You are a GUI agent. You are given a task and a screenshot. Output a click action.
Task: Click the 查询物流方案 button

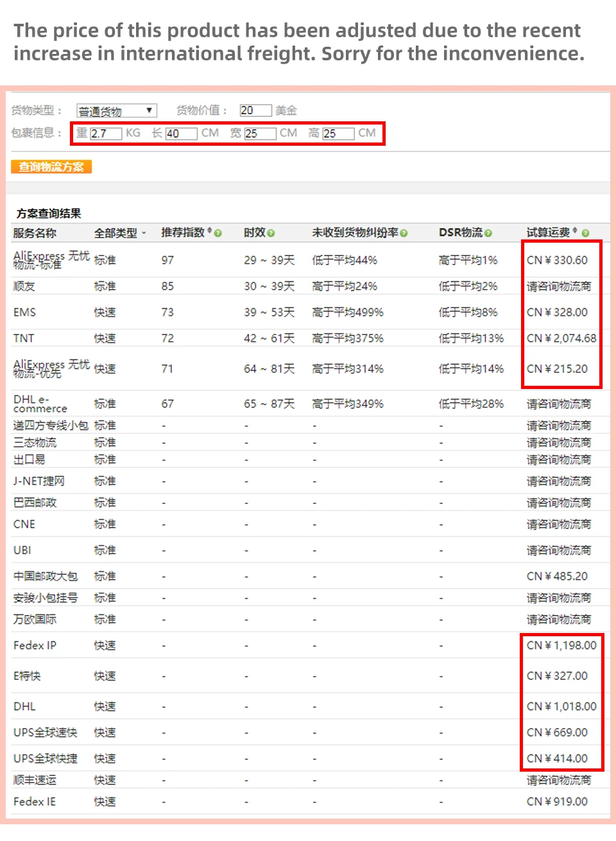pyautogui.click(x=51, y=167)
